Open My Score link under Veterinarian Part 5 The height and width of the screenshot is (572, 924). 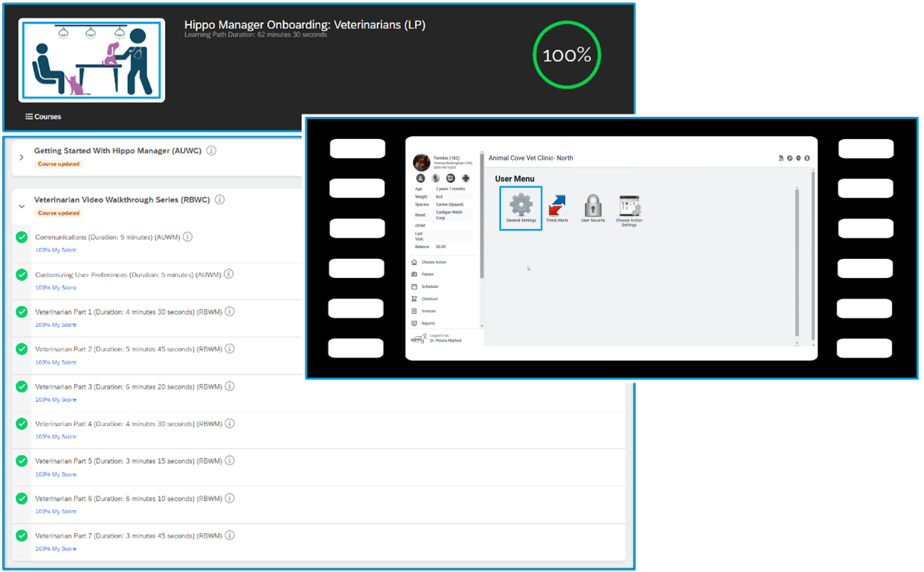(x=56, y=474)
